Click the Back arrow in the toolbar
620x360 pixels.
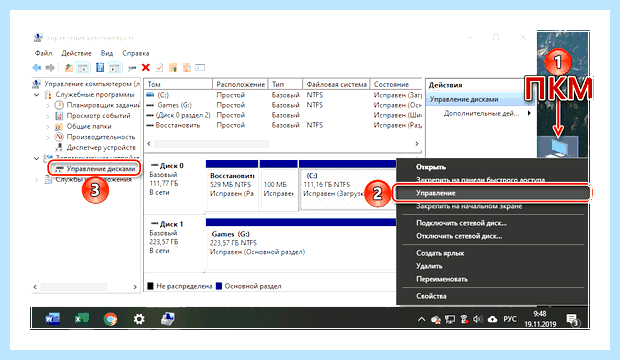[x=37, y=68]
